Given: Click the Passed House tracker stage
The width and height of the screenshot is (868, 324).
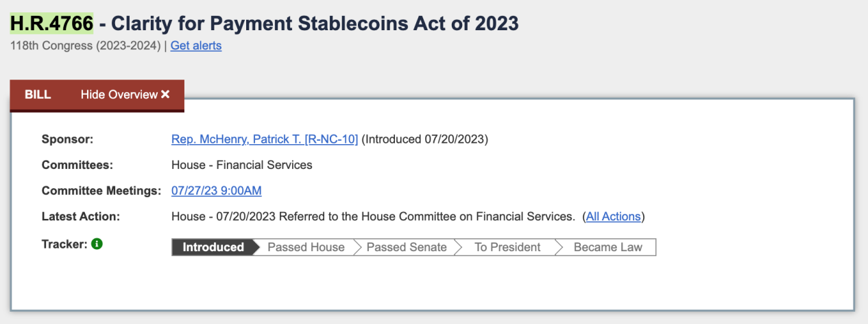Looking at the screenshot, I should [x=306, y=247].
